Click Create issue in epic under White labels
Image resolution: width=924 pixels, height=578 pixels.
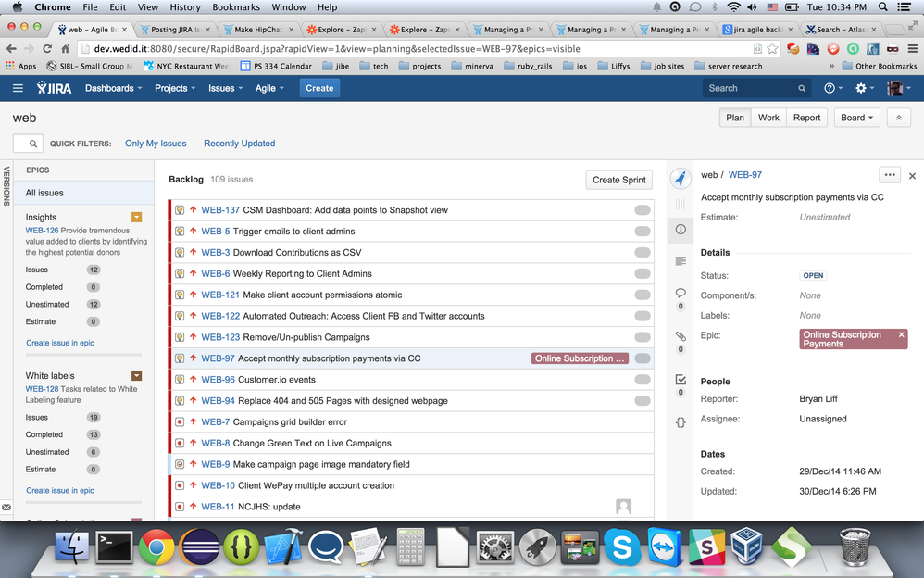pos(60,490)
